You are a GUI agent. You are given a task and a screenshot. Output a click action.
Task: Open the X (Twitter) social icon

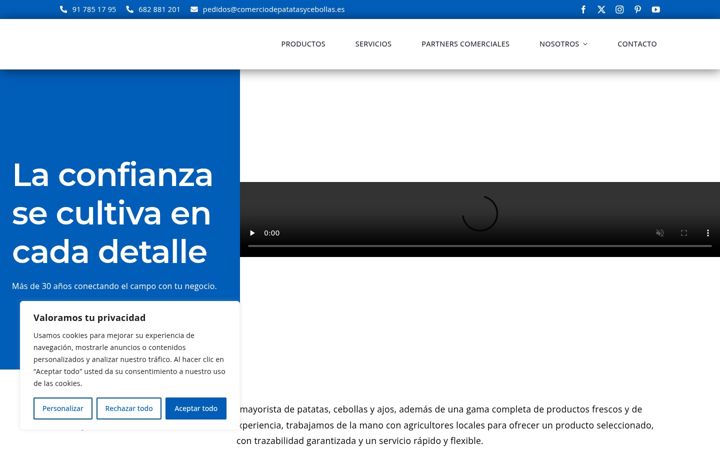coord(601,9)
